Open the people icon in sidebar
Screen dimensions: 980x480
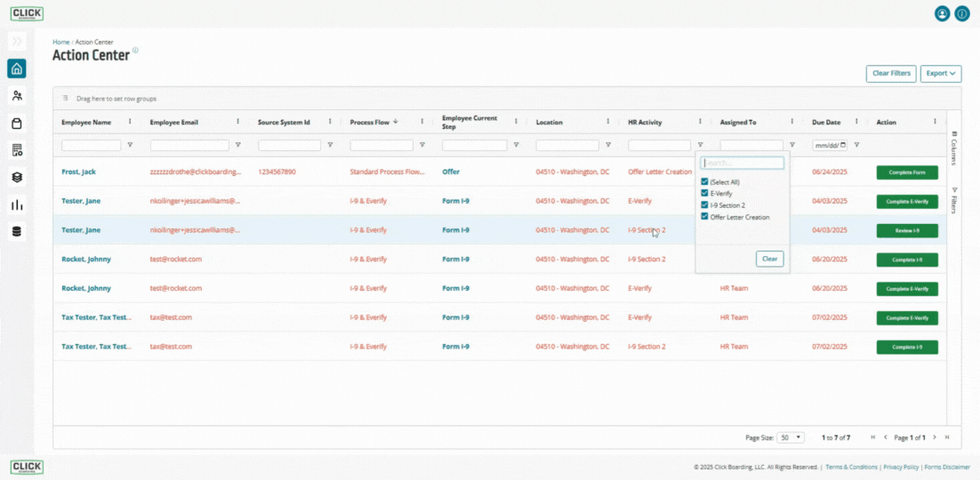click(x=17, y=96)
